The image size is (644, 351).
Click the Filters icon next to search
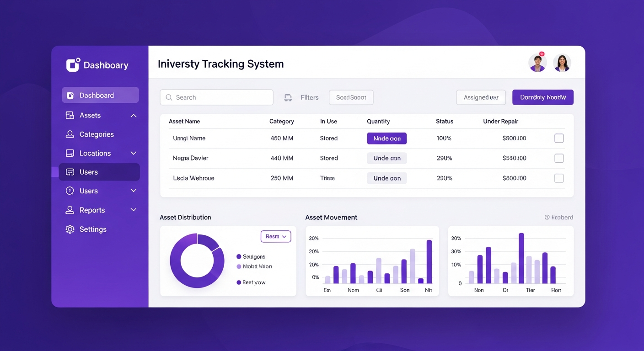tap(288, 97)
